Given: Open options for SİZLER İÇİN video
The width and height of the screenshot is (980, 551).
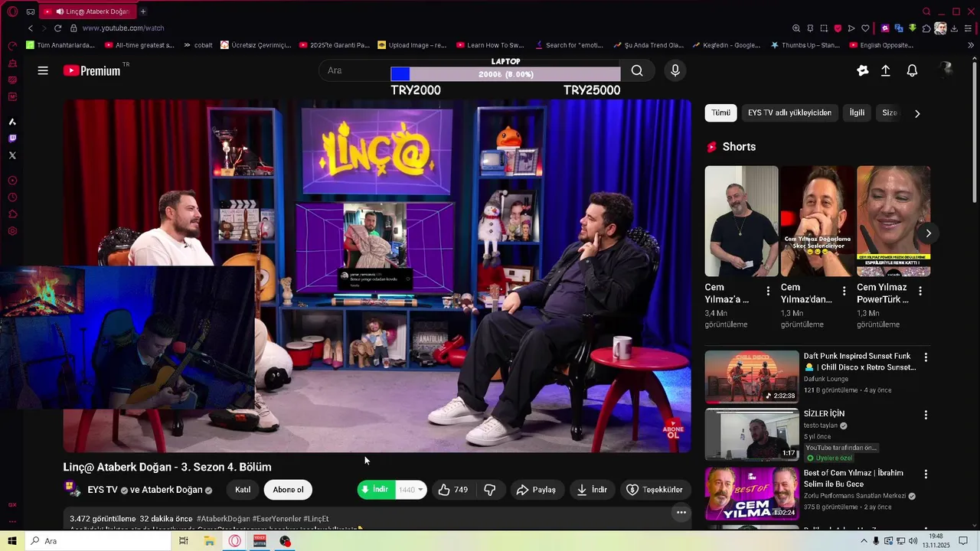Looking at the screenshot, I should point(926,415).
